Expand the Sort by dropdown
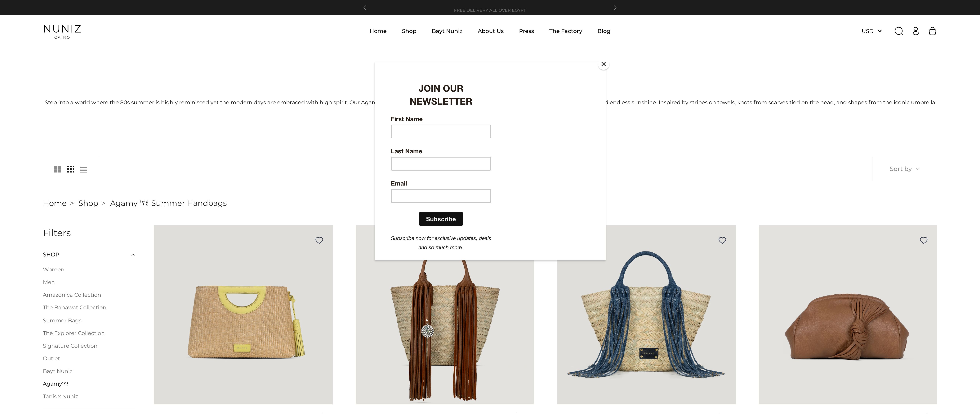980x414 pixels. pyautogui.click(x=904, y=169)
